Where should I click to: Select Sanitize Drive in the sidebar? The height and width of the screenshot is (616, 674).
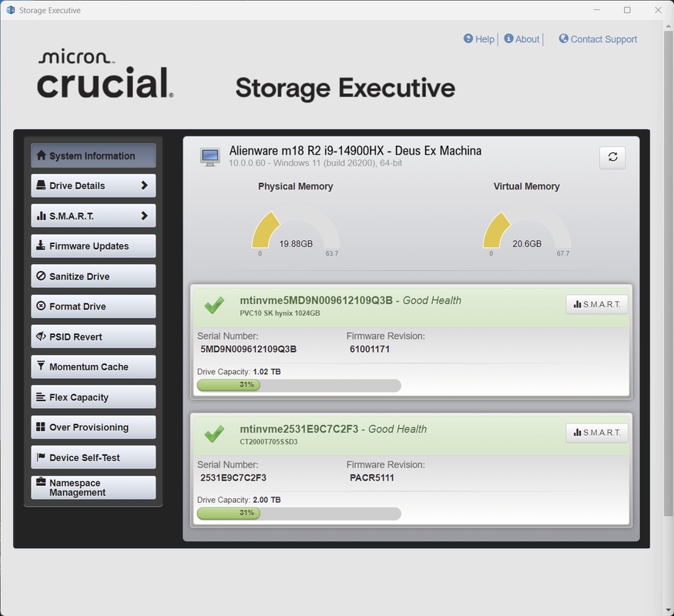coord(93,276)
